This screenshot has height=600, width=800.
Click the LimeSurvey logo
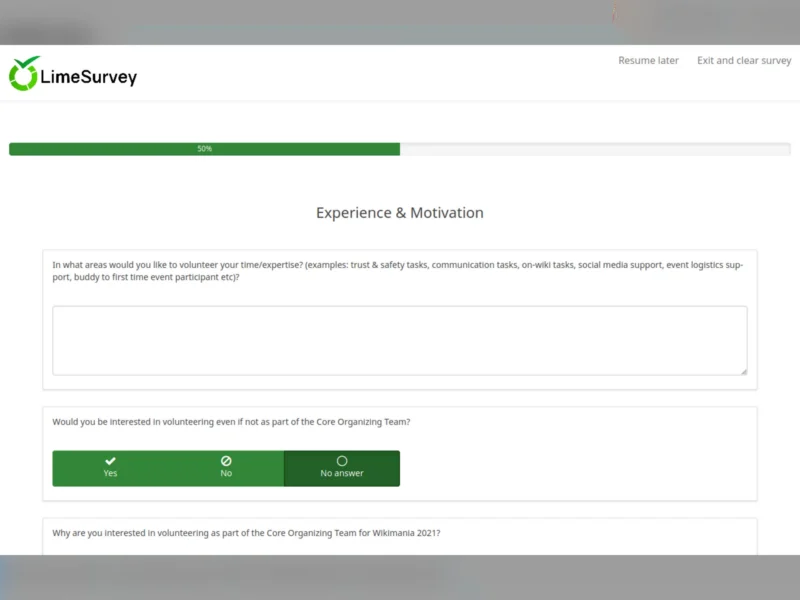pos(73,74)
